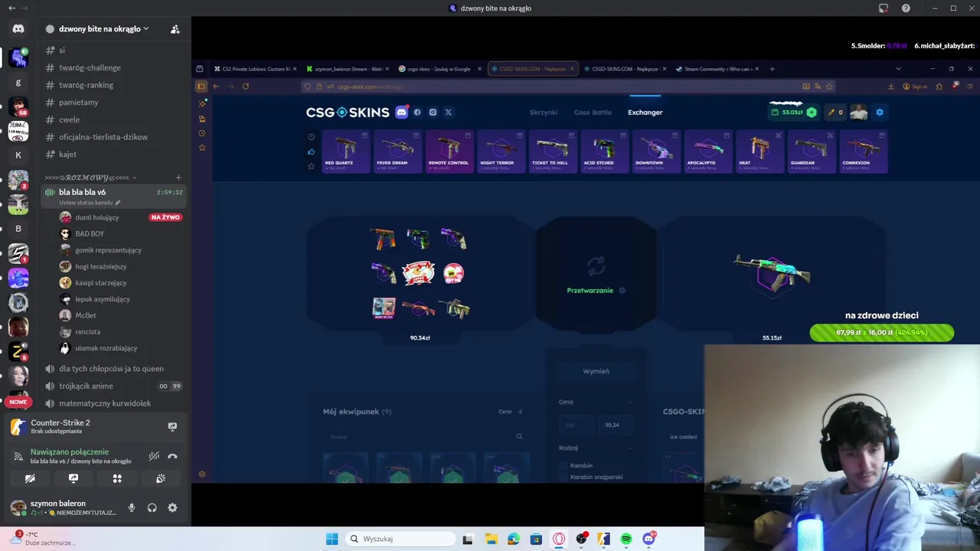
Task: Join 'matematyczny kurwidołek' voice channel
Action: click(105, 403)
